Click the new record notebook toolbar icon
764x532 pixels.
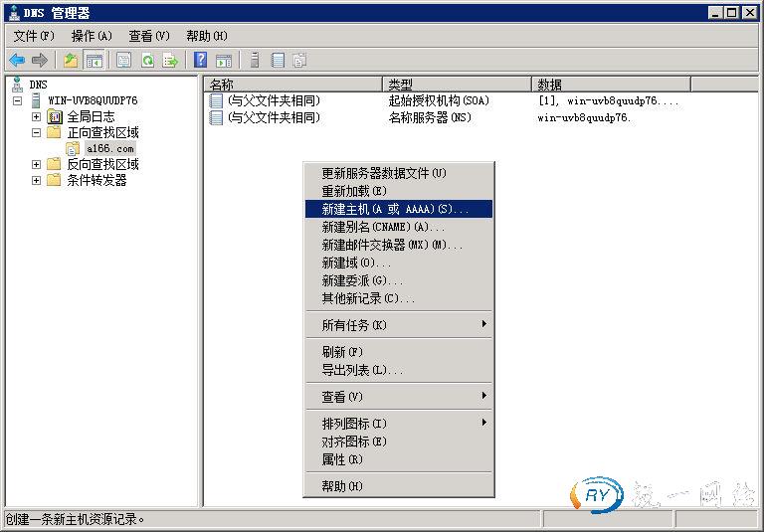(278, 60)
